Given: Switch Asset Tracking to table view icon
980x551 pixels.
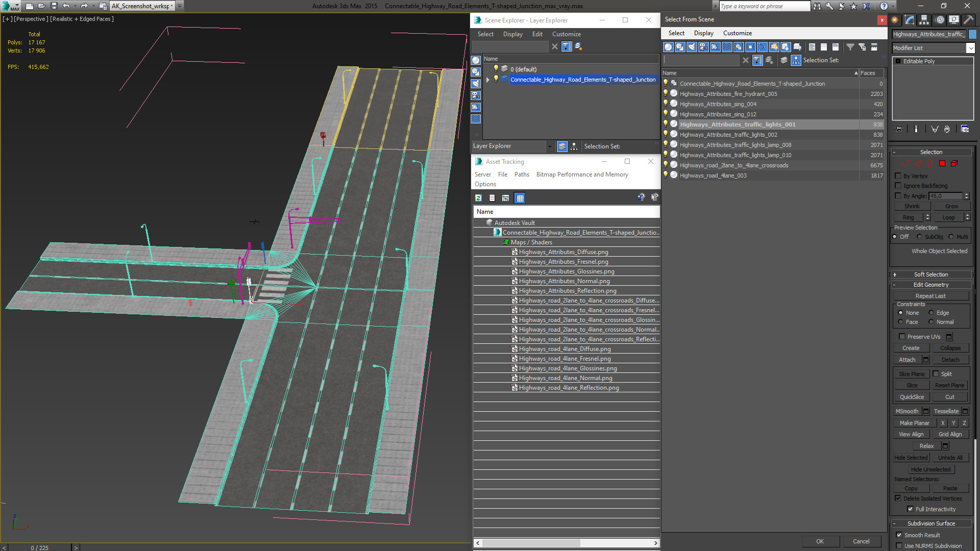Looking at the screenshot, I should [520, 198].
